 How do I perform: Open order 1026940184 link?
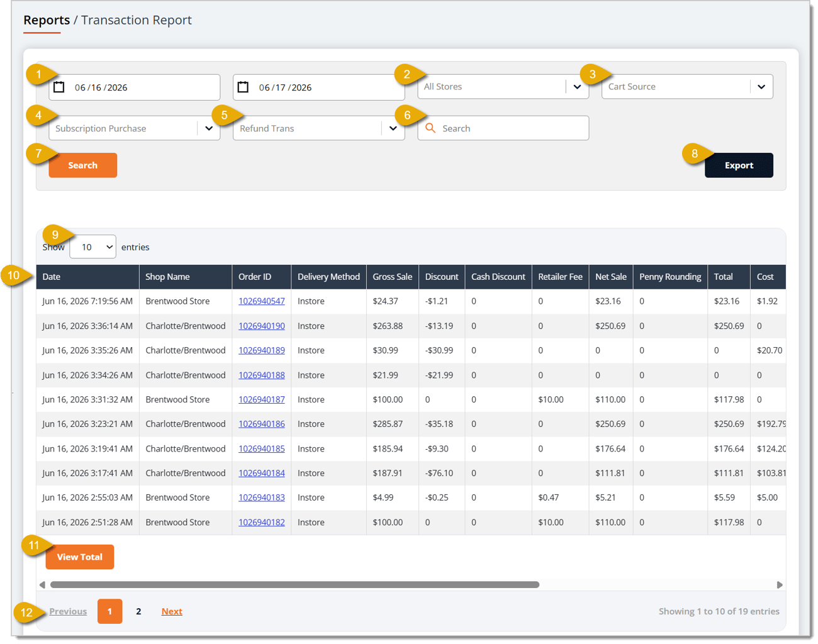pyautogui.click(x=262, y=473)
